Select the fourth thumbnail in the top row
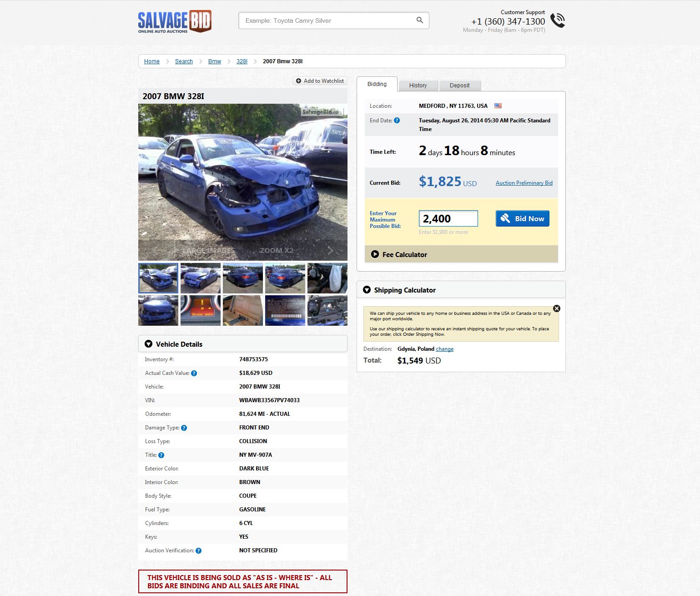The height and width of the screenshot is (596, 700). click(285, 278)
